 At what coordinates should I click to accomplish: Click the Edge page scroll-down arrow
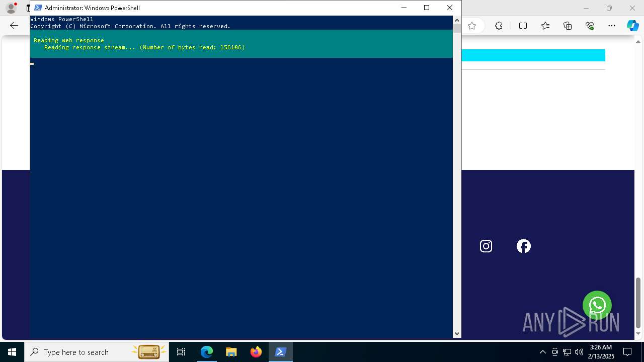[x=638, y=333]
